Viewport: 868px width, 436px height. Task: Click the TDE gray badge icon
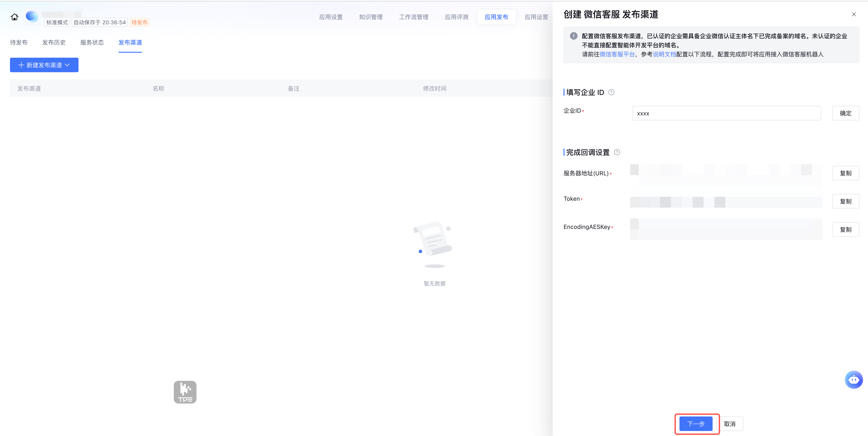click(x=185, y=392)
